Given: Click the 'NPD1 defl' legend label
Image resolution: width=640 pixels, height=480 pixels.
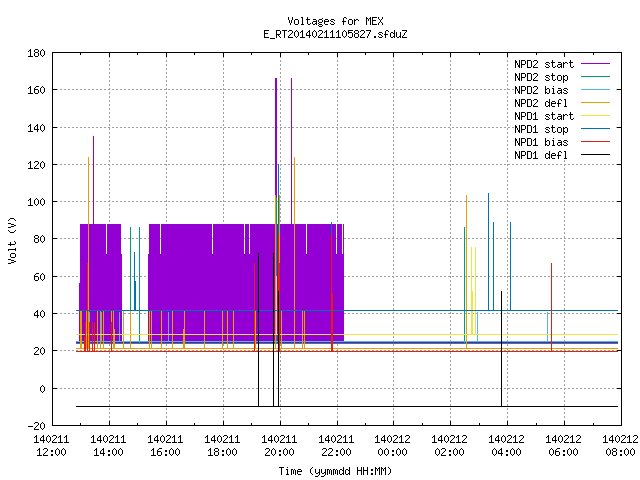Looking at the screenshot, I should pos(541,156).
